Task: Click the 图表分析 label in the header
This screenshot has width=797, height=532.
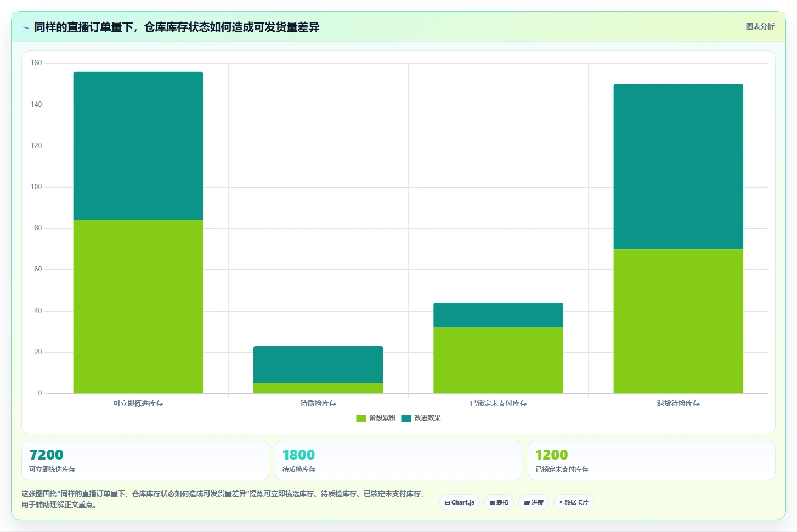Action: point(760,26)
